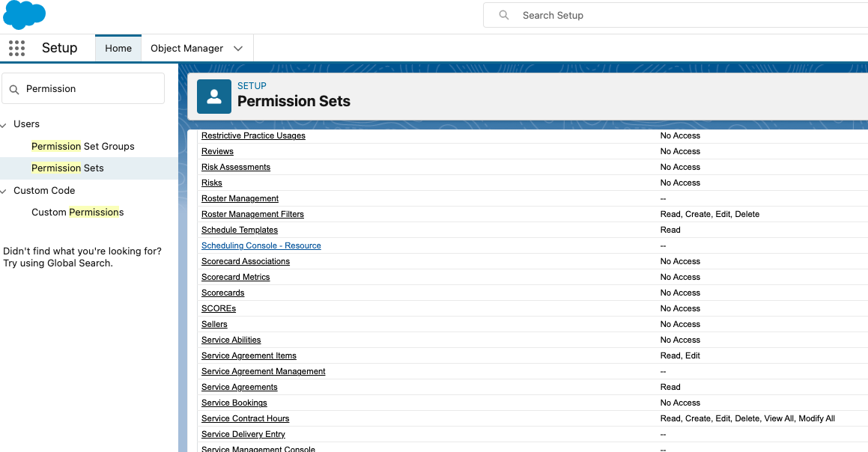868x452 pixels.
Task: Click Reviews No Access value
Action: (680, 151)
